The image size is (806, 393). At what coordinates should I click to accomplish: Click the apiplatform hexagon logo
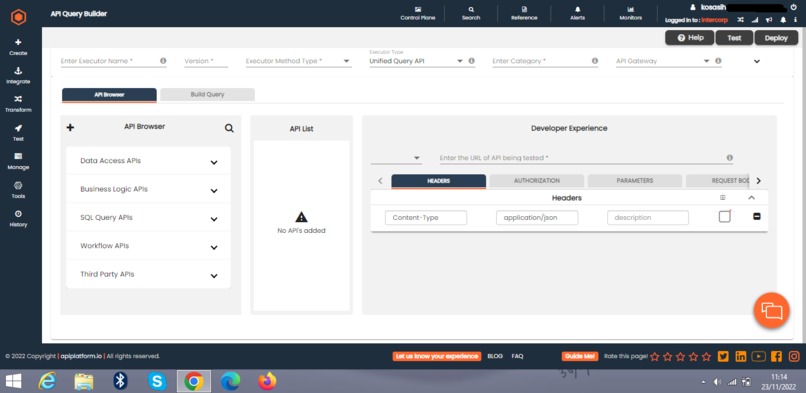pyautogui.click(x=19, y=18)
